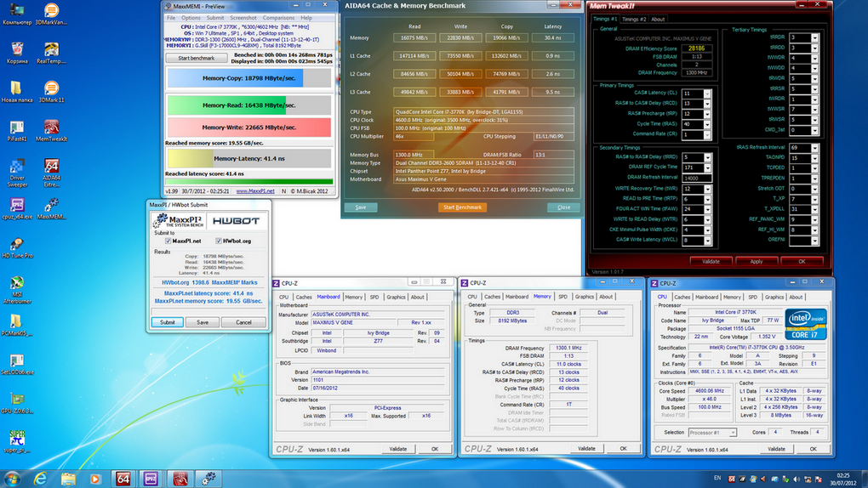This screenshot has width=868, height=488.
Task: Click the Start benchmark button in MaxxMEM
Action: [x=197, y=58]
